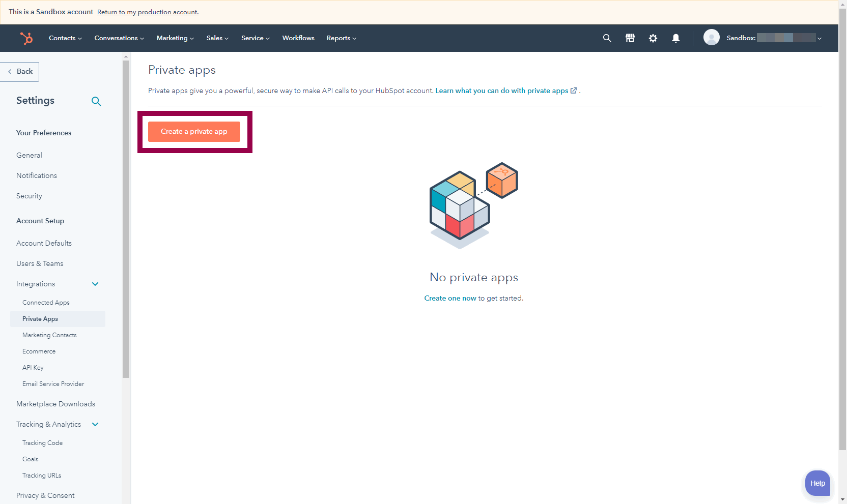This screenshot has width=847, height=504.
Task: Open the notifications bell
Action: (x=676, y=38)
